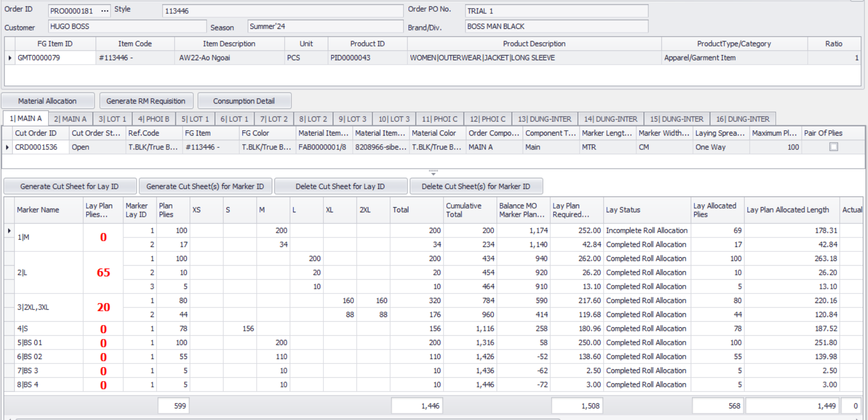Click Delete Cut Sheet(s) for Marker ID

click(x=476, y=186)
